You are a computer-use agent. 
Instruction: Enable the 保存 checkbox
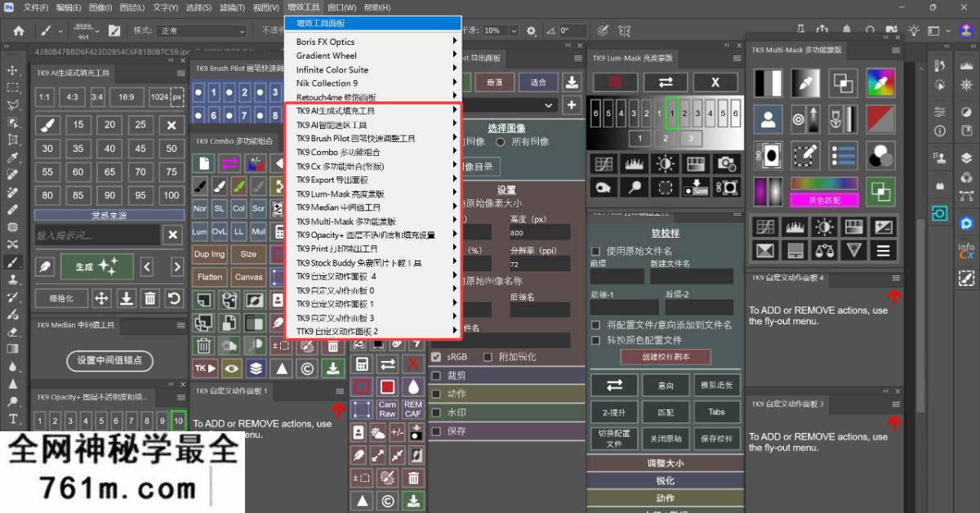pyautogui.click(x=437, y=431)
